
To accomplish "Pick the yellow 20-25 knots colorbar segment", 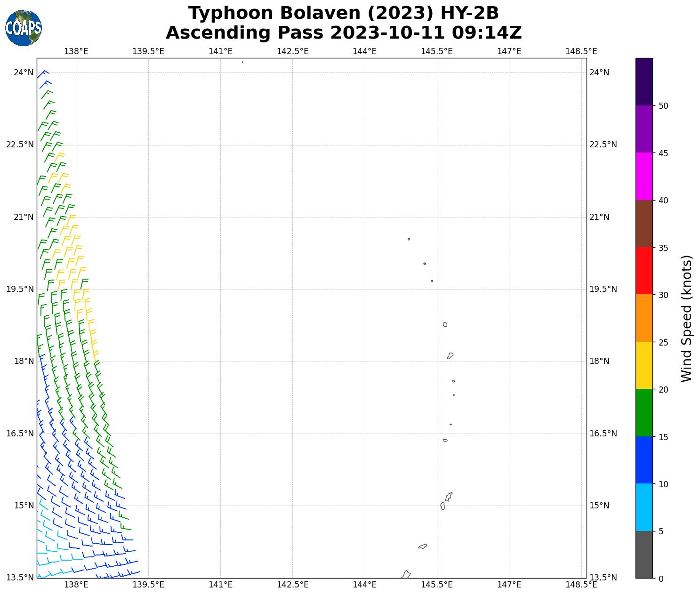I will (x=644, y=365).
